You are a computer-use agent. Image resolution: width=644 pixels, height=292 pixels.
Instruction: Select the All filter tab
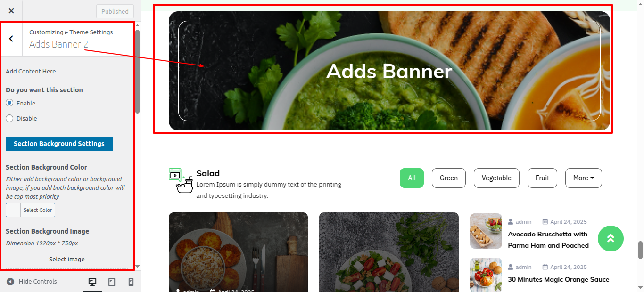[x=412, y=178]
